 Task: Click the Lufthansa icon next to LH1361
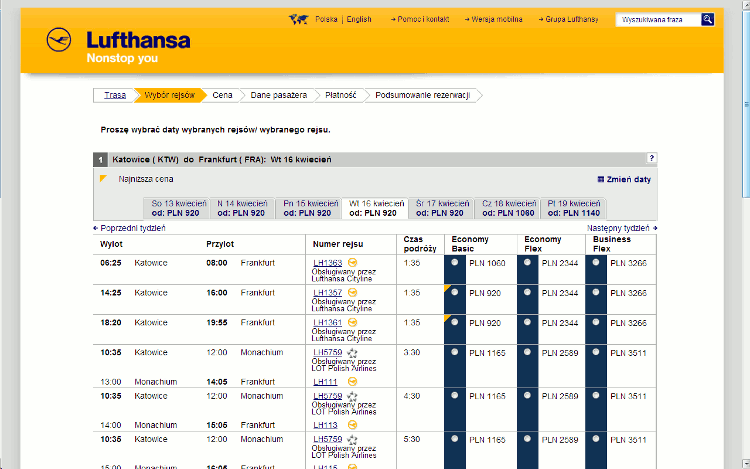[353, 322]
